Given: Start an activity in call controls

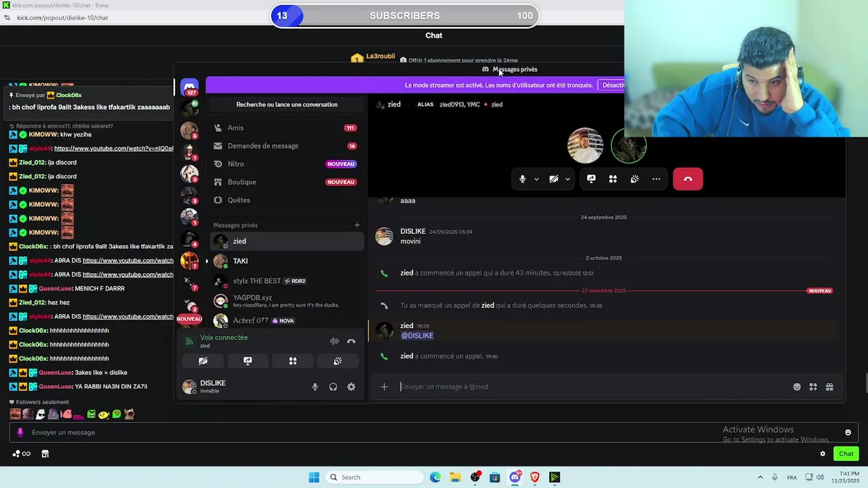Looking at the screenshot, I should pyautogui.click(x=613, y=179).
